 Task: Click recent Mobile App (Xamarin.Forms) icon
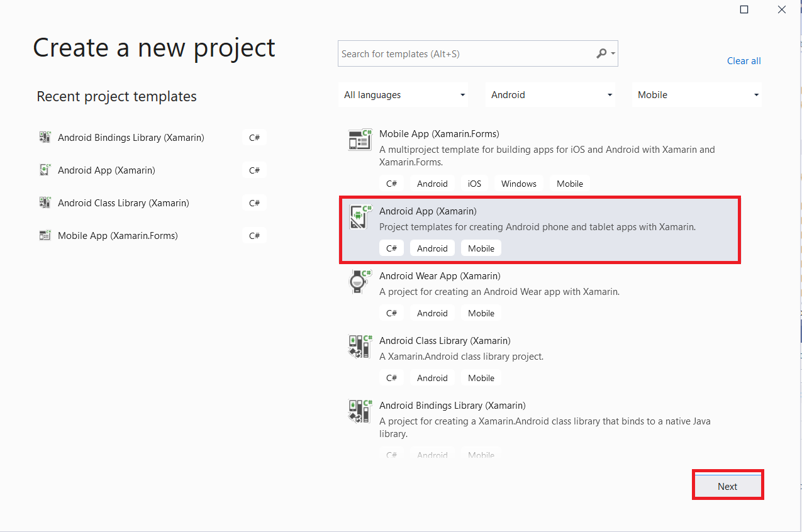pos(45,235)
